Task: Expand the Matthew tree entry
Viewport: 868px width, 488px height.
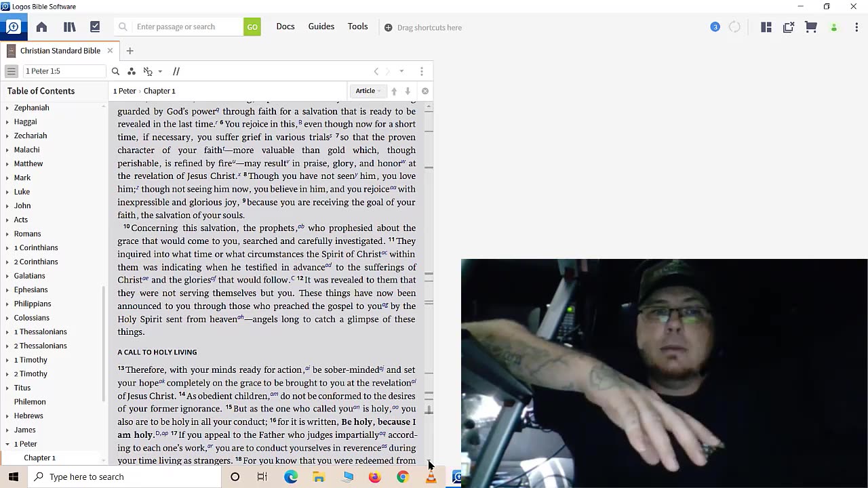Action: coord(7,163)
